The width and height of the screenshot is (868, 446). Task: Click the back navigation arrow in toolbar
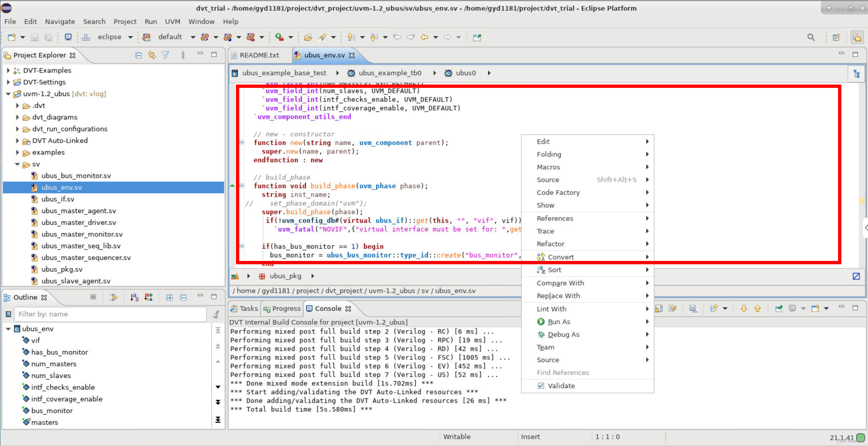tap(424, 37)
